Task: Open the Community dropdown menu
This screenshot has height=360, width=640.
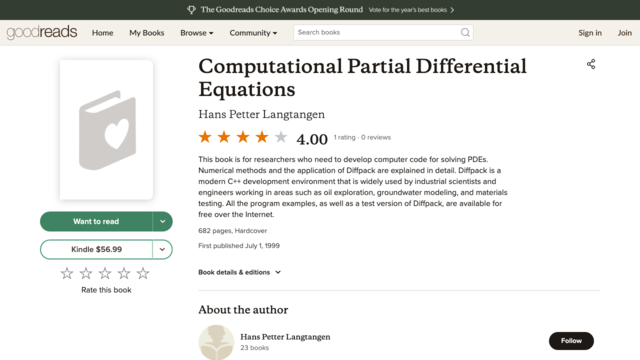Action: click(253, 33)
